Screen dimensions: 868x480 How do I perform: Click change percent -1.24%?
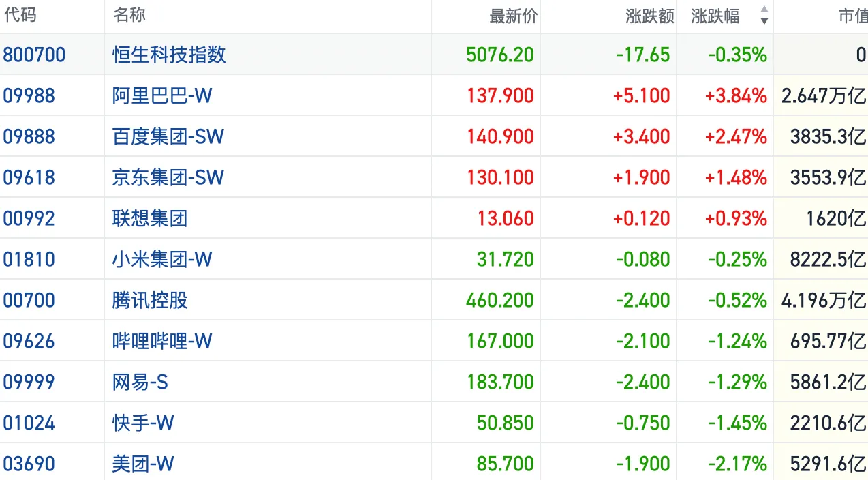pyautogui.click(x=738, y=341)
